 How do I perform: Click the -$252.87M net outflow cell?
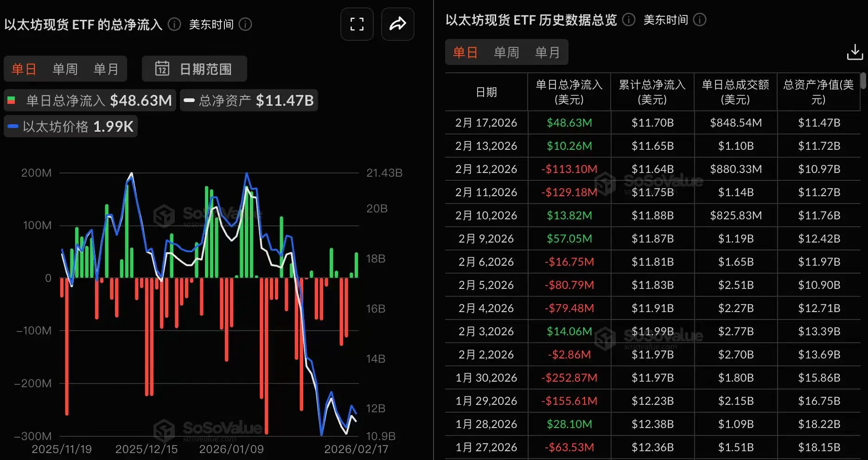569,377
